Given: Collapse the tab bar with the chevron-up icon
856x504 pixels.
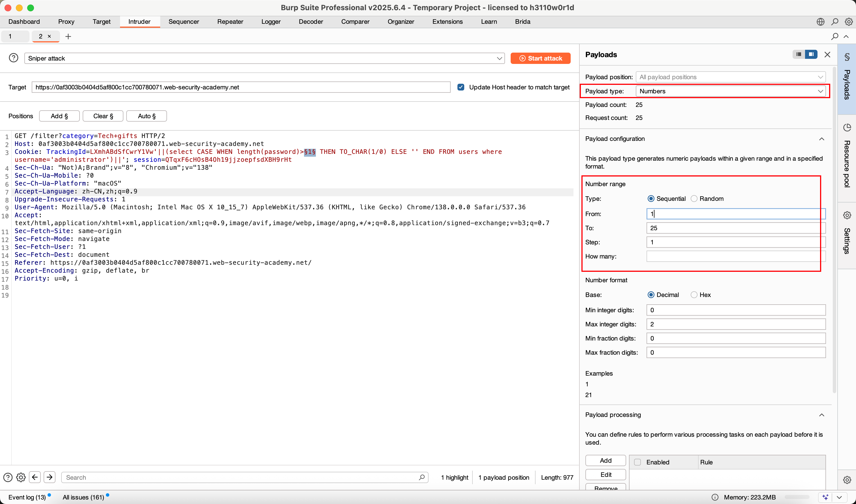Looking at the screenshot, I should 846,36.
